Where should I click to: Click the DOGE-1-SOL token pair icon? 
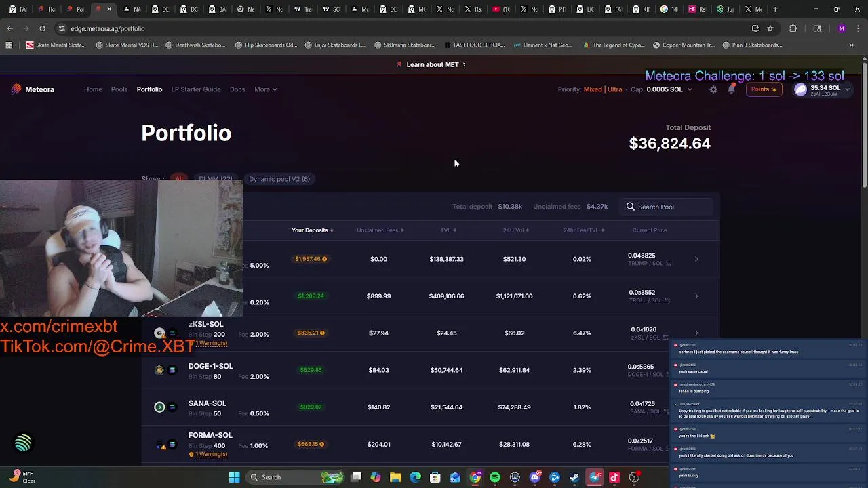point(165,370)
